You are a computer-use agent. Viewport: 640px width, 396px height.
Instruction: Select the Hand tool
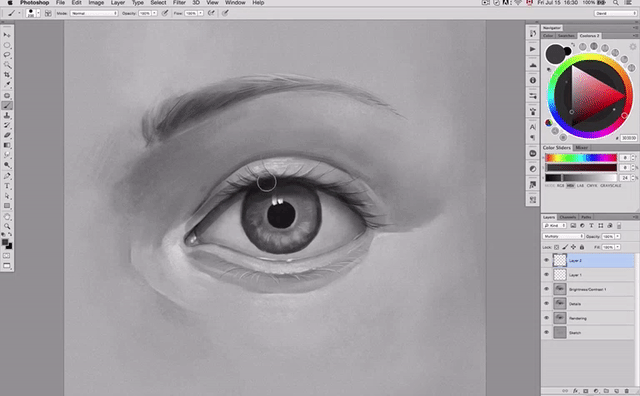[7, 216]
